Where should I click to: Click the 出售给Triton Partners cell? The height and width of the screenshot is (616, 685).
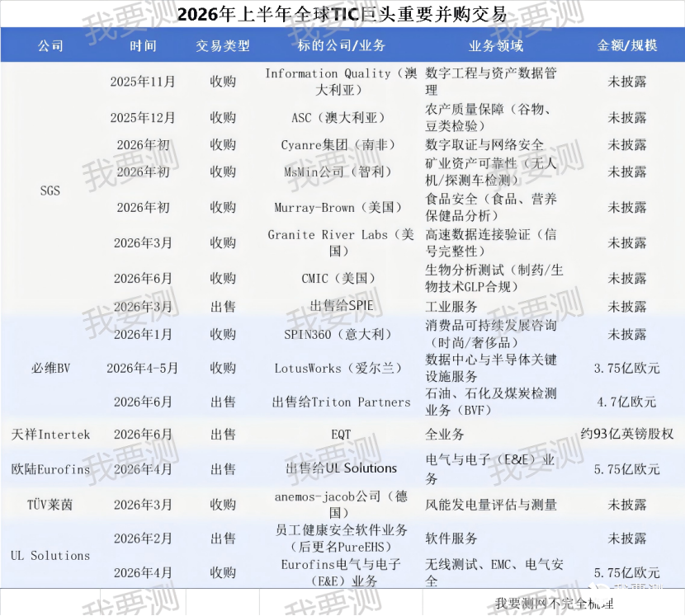click(x=341, y=402)
